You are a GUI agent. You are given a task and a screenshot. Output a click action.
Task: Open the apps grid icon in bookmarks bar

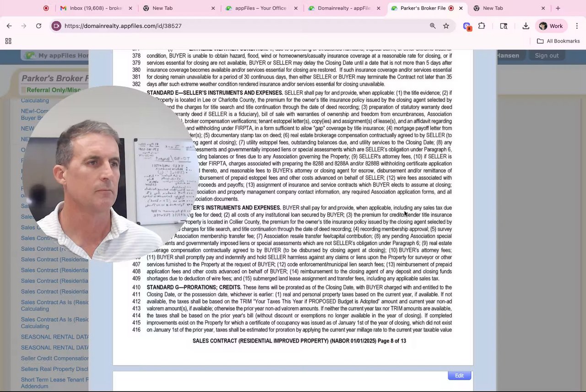coord(8,41)
